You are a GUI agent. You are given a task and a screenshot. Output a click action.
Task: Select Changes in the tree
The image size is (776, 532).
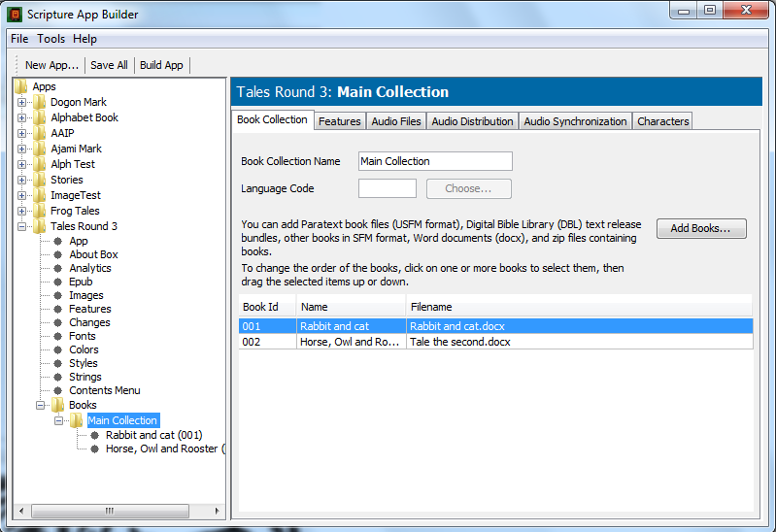point(89,322)
